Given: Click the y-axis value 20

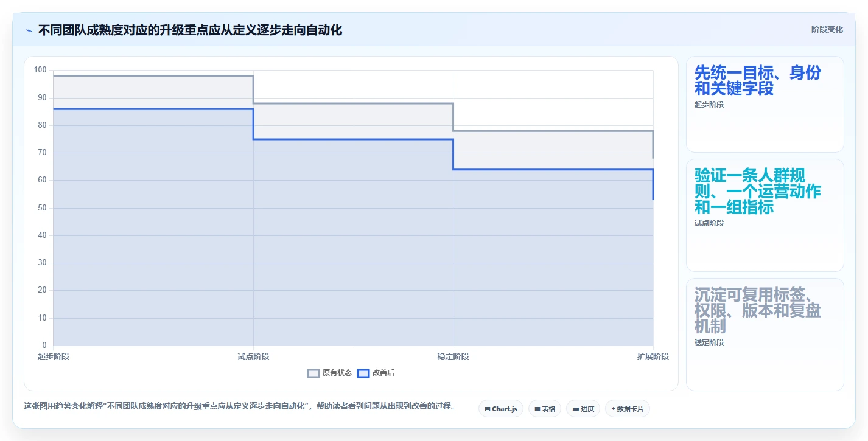Looking at the screenshot, I should (42, 290).
